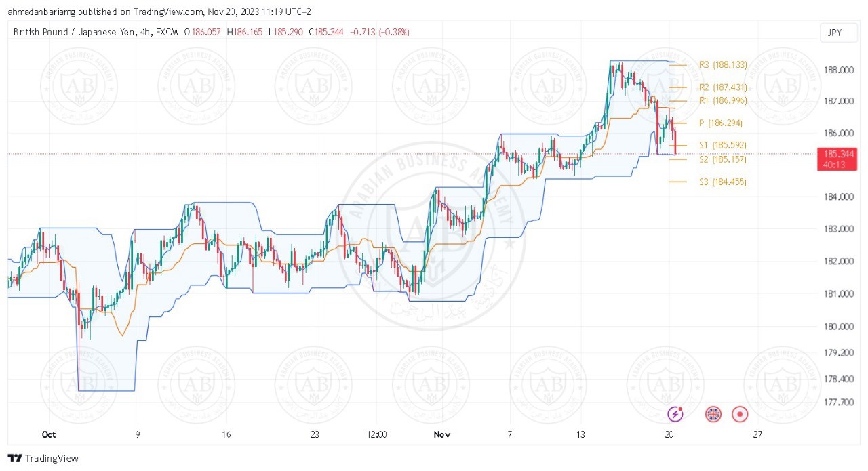The width and height of the screenshot is (868, 471).
Task: Select the R2 (187.431) pivot label
Action: click(x=723, y=87)
